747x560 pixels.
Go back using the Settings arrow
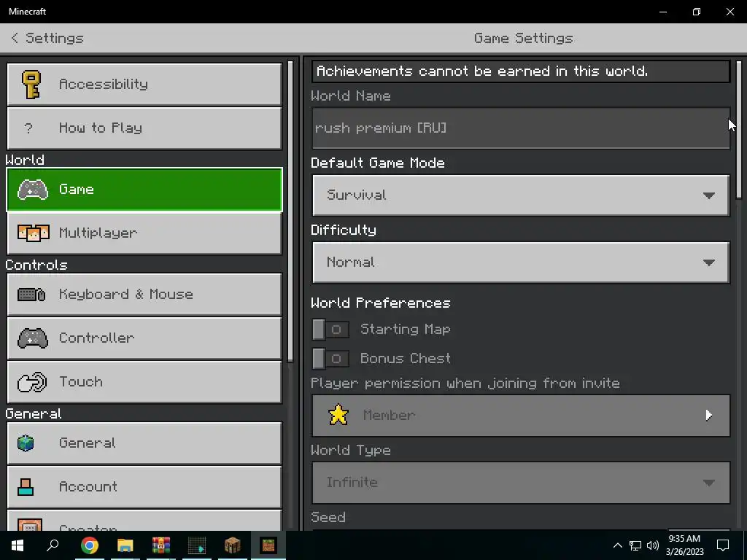[15, 38]
